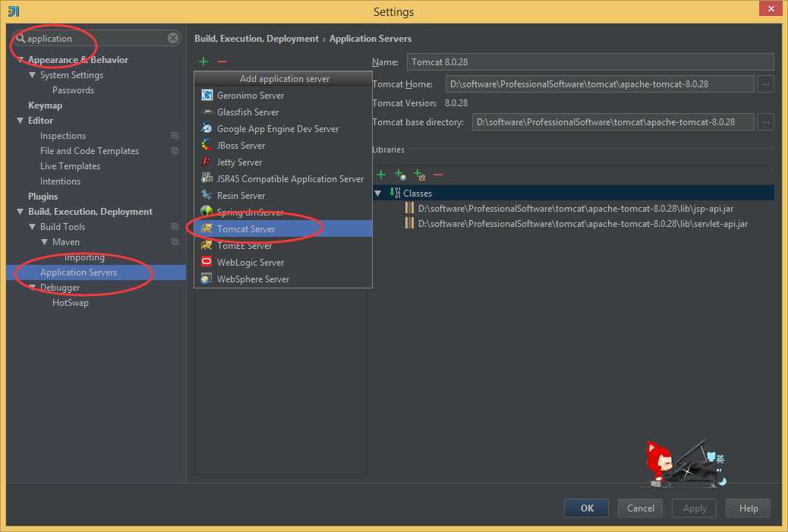Open HotSwap settings
The width and height of the screenshot is (788, 532).
[x=71, y=302]
